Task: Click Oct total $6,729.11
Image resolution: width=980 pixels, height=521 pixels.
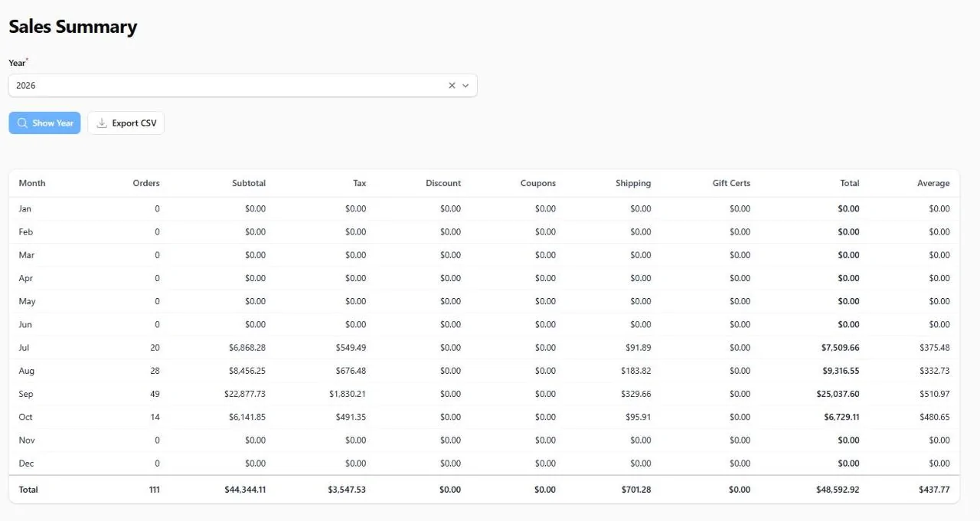Action: 842,417
